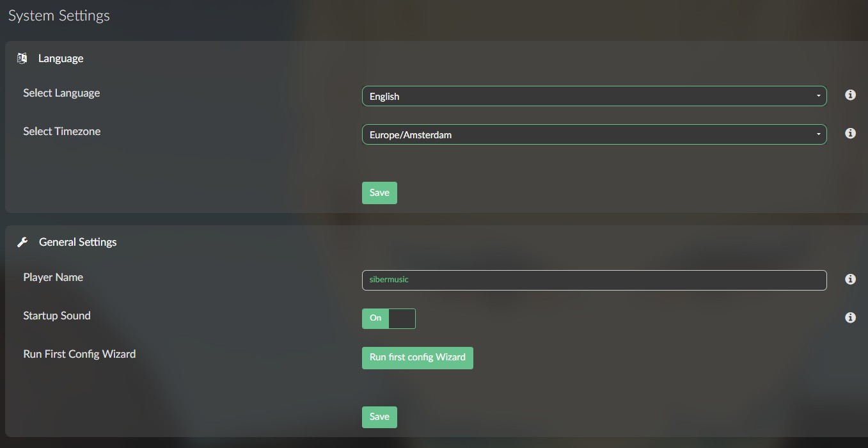Viewport: 868px width, 448px height.
Task: Click the General Settings wrench icon
Action: point(22,242)
